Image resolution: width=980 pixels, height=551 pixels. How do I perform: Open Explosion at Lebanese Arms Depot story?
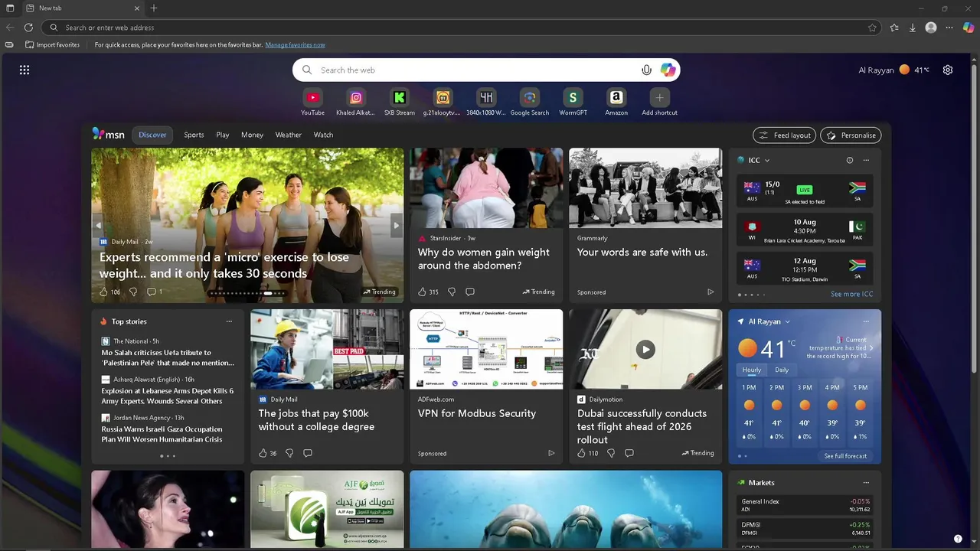click(x=168, y=396)
